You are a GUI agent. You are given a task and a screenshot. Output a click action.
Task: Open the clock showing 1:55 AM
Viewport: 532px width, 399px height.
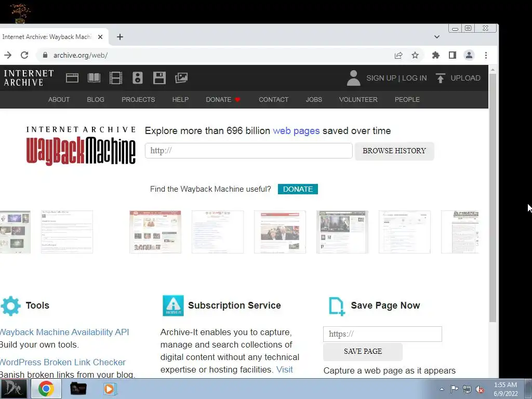pos(506,389)
